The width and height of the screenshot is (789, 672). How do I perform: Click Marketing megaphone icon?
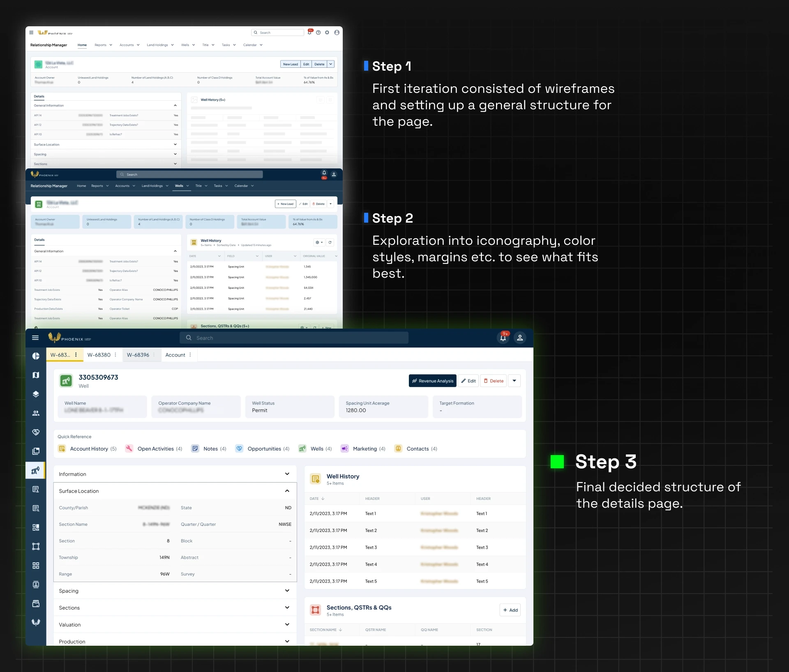(x=345, y=449)
